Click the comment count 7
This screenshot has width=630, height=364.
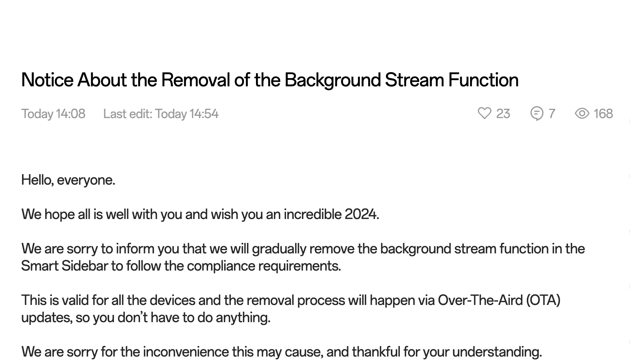(552, 114)
